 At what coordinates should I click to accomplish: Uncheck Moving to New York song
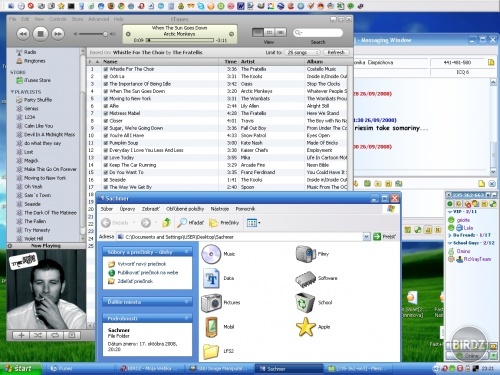tap(105, 98)
